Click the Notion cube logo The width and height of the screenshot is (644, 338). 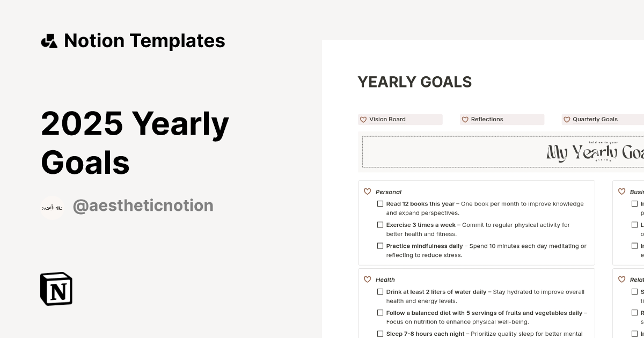(56, 289)
